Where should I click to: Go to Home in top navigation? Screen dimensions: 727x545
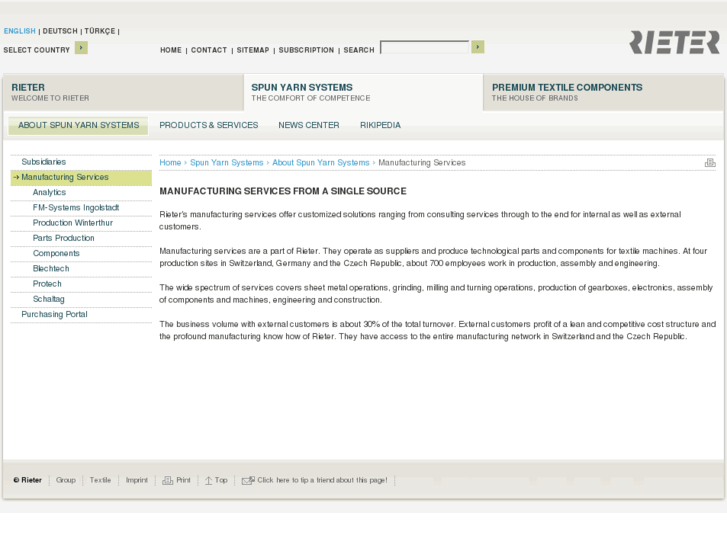[x=171, y=50]
